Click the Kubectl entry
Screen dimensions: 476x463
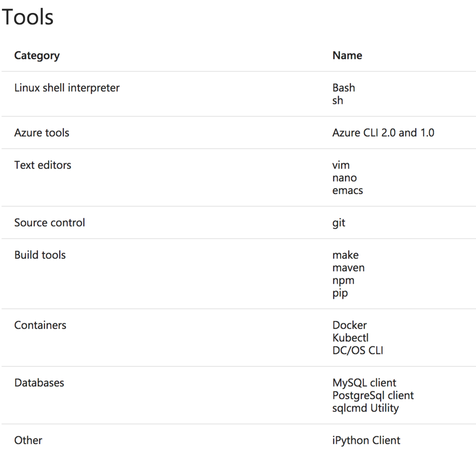[x=350, y=338]
